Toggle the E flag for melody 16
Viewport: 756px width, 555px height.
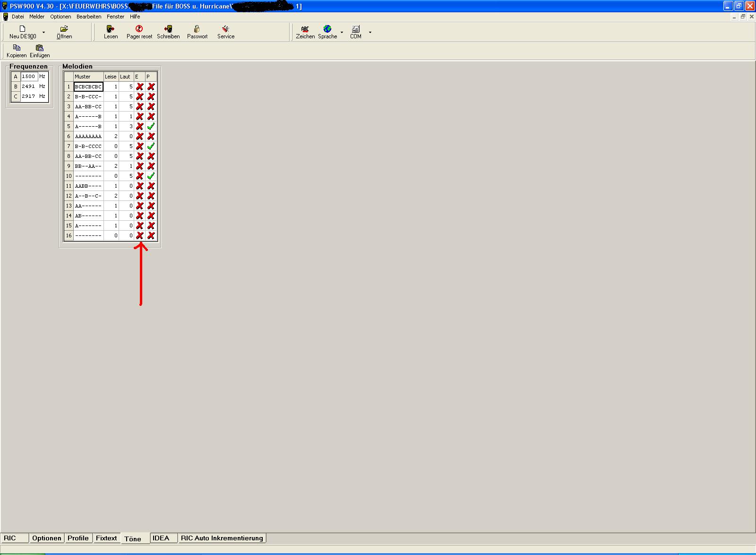(x=140, y=235)
